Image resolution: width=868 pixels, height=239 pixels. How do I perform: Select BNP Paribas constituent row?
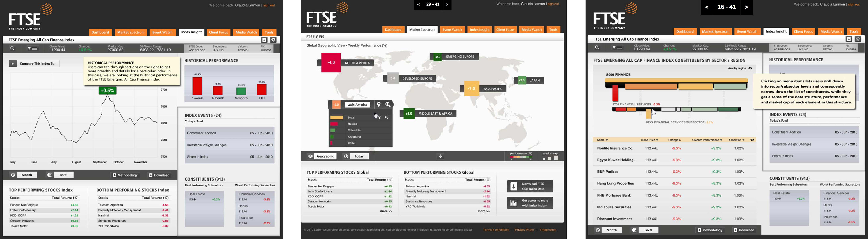[674, 172]
